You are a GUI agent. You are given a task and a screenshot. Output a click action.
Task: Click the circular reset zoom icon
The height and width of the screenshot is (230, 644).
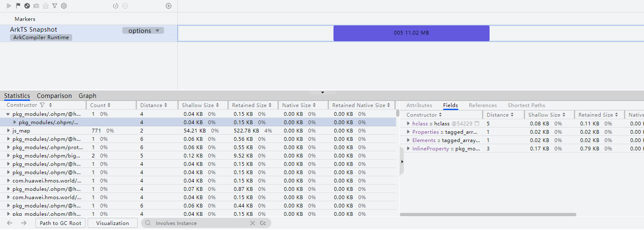116,6
